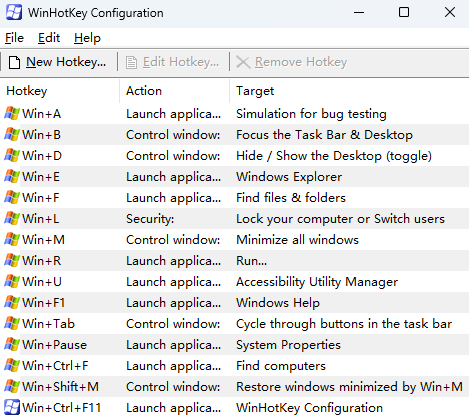Select the Win+Ctrl+F11 hotkey text
469x420 pixels.
click(62, 408)
